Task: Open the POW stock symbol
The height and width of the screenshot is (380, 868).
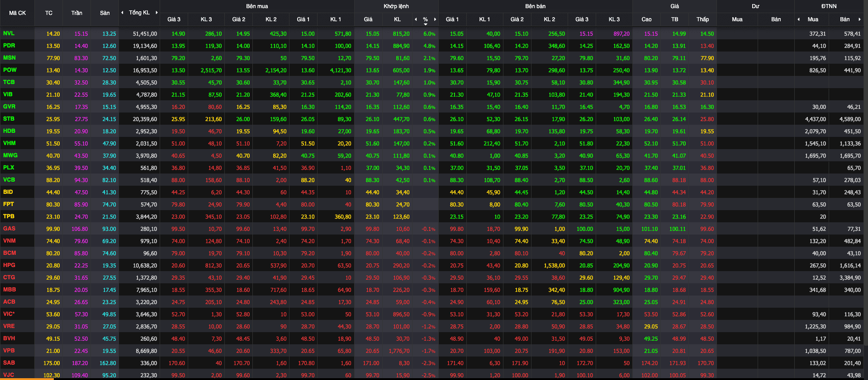Action: [x=9, y=70]
